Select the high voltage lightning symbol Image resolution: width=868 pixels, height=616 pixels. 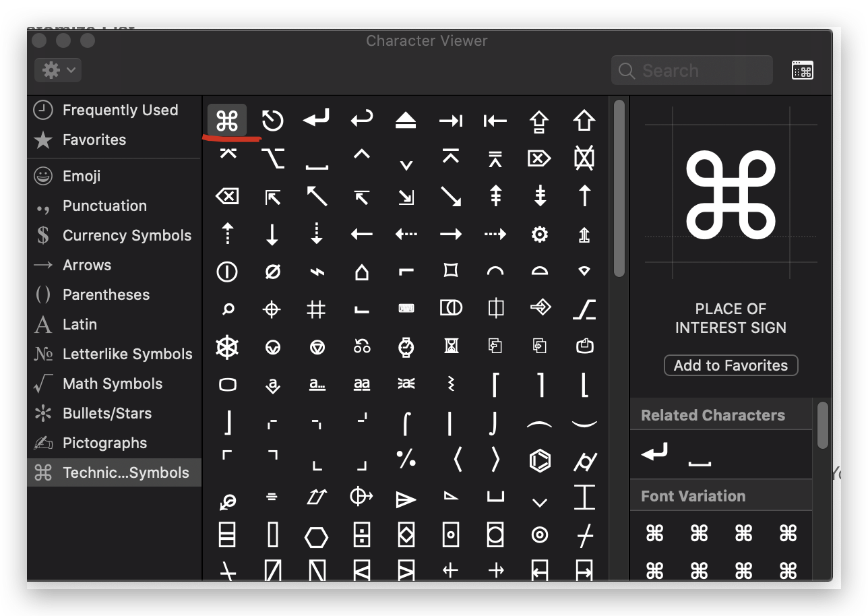(316, 272)
